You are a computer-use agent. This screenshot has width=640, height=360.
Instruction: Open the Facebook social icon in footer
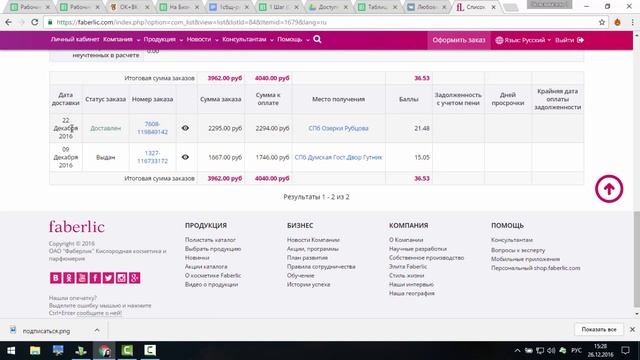95,278
